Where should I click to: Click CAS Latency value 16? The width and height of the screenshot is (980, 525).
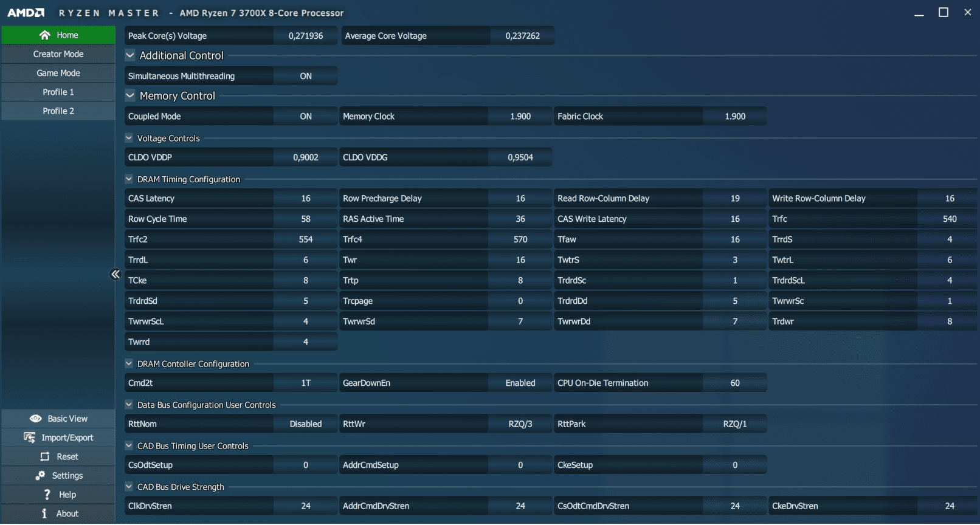tap(306, 198)
